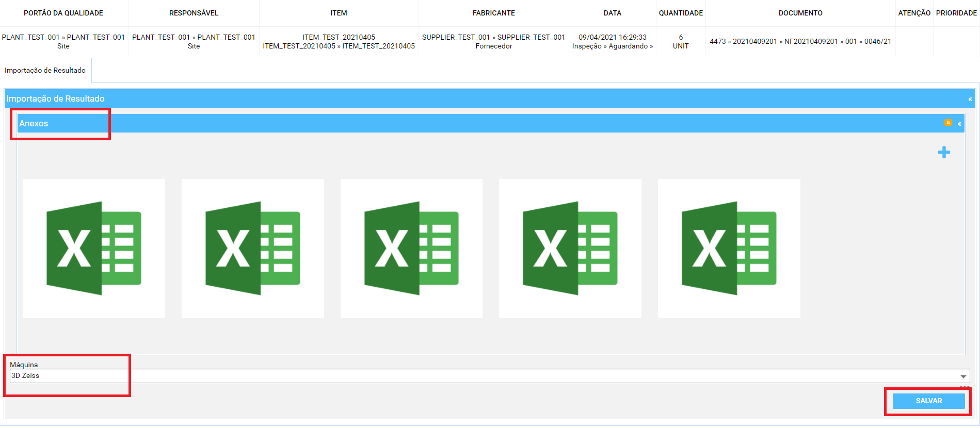Click the SUPPLIER_TEST_001 Fornecedor cell

494,42
